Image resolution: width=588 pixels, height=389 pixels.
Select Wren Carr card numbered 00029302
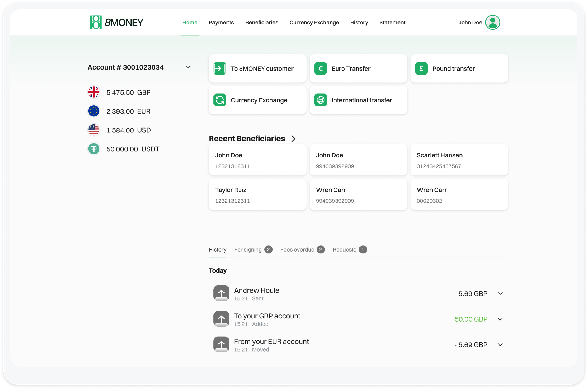459,194
